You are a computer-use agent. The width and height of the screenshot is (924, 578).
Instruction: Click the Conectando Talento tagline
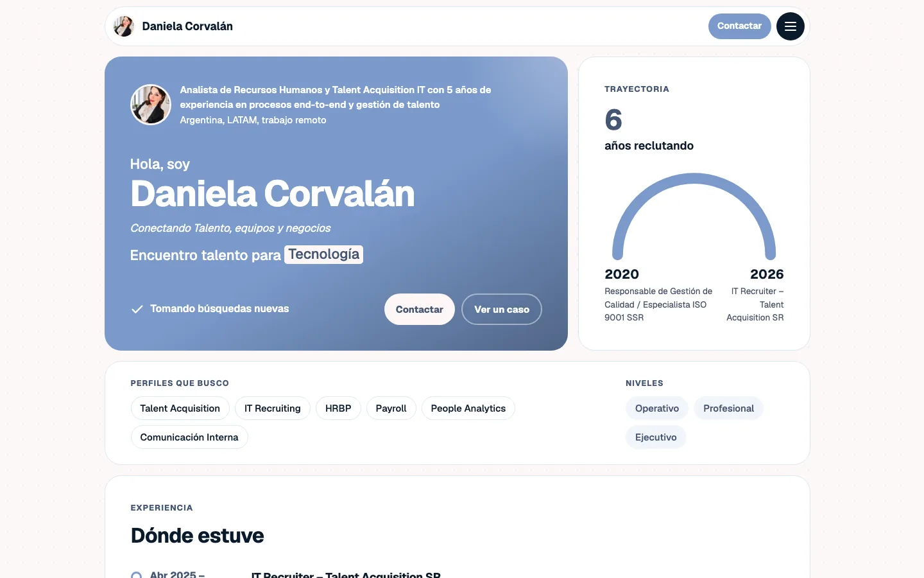tap(230, 228)
